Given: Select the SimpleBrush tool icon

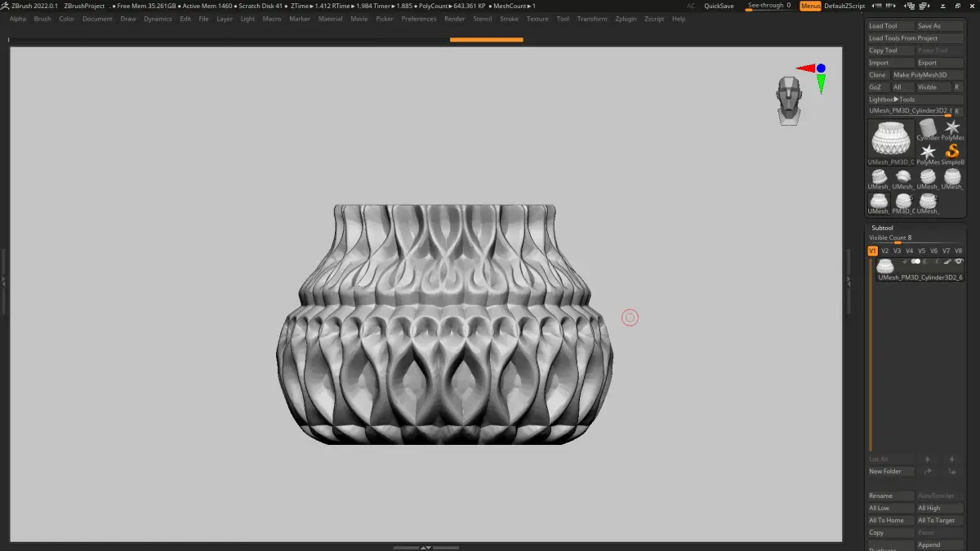Looking at the screenshot, I should (x=952, y=153).
